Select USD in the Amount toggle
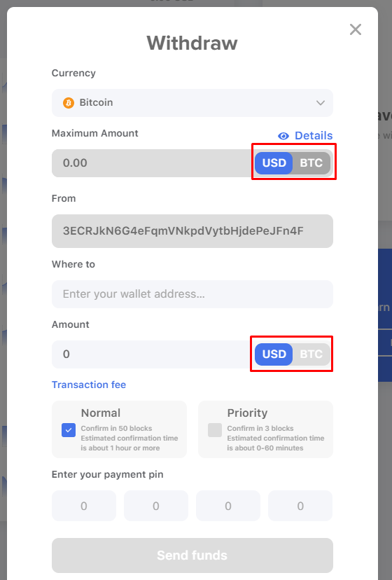The image size is (392, 580). tap(274, 354)
